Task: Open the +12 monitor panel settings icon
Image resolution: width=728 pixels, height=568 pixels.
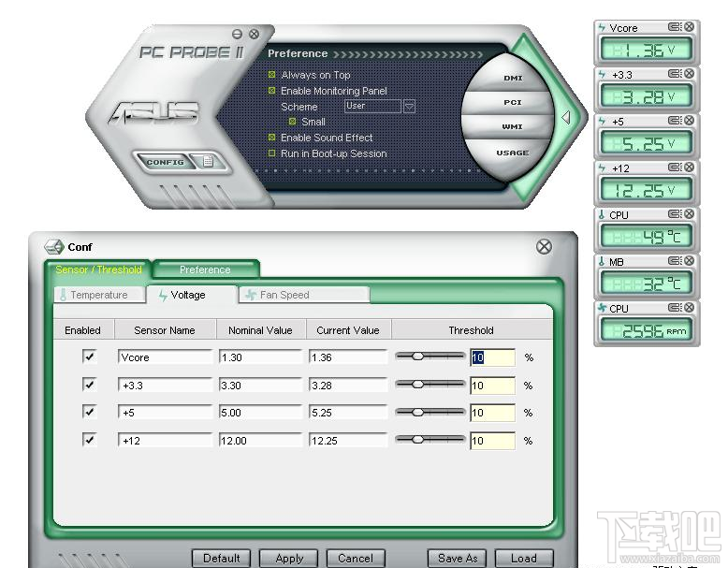Action: tap(675, 167)
